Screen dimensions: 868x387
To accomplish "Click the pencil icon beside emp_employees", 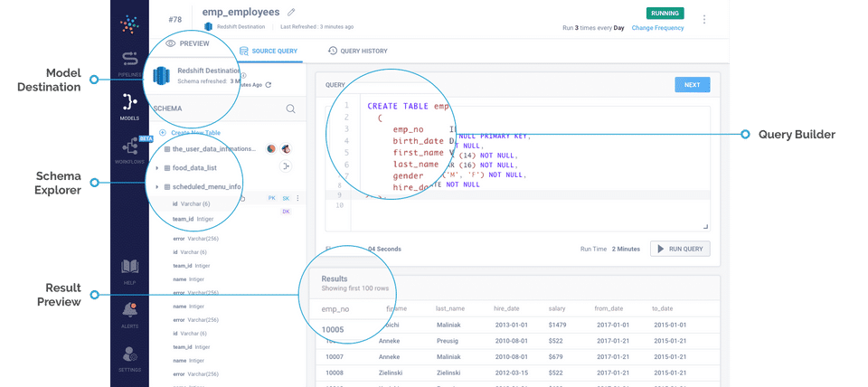I will point(291,12).
